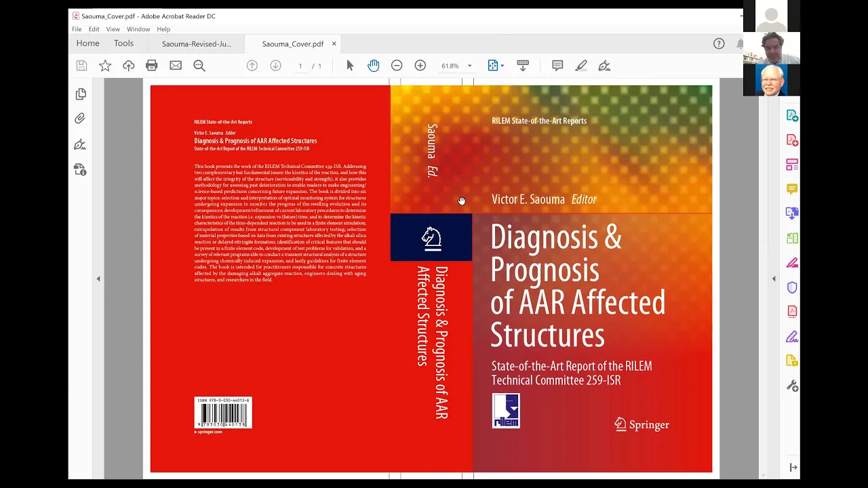Open the Help menu
The width and height of the screenshot is (868, 488).
[x=163, y=29]
